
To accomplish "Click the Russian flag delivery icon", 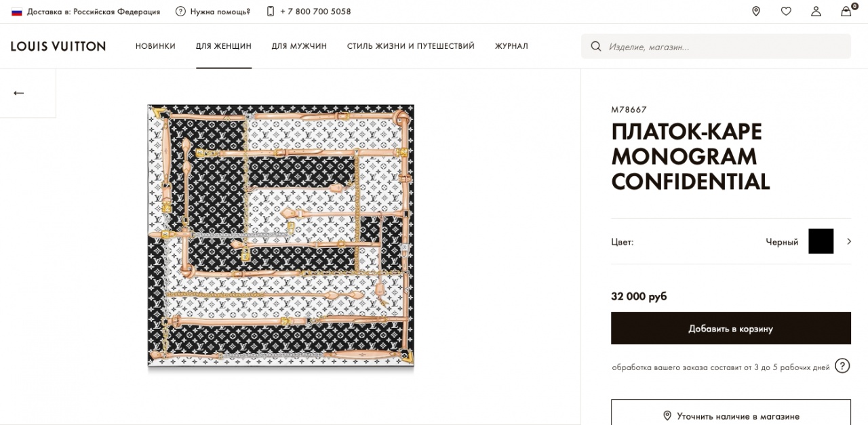I will click(x=17, y=12).
